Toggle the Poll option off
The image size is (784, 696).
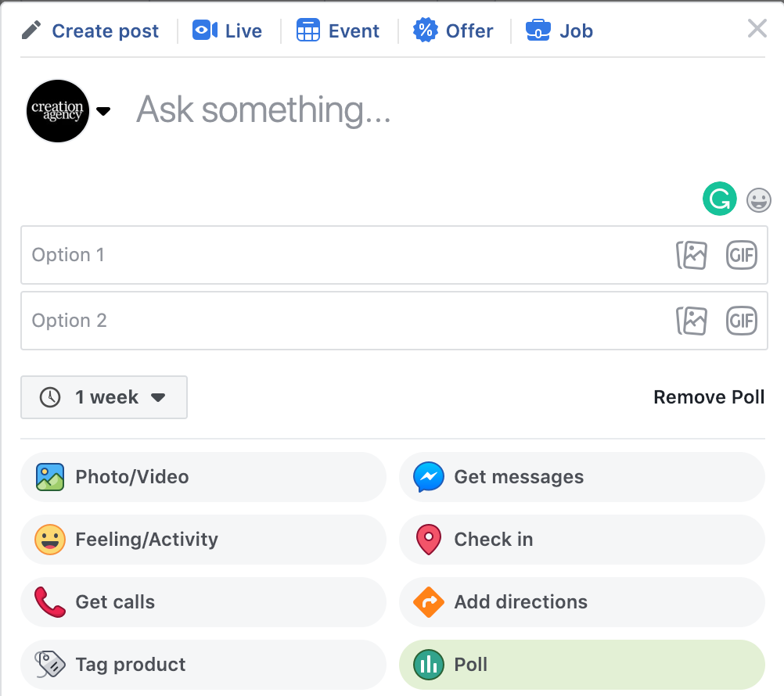[581, 665]
